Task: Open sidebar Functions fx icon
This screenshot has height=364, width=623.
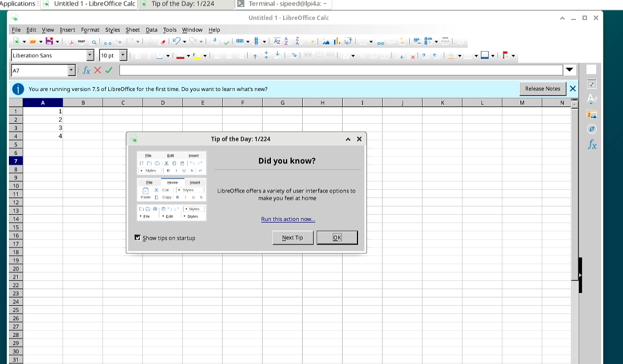Action: [591, 144]
